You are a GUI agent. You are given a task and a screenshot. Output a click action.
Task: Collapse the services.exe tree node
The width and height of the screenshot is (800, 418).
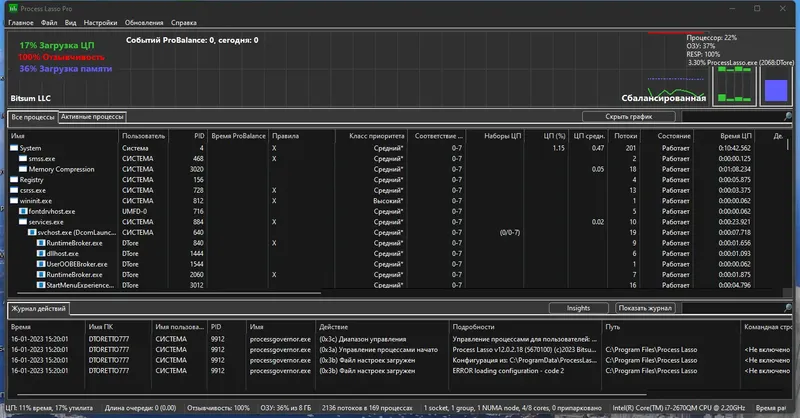23,222
